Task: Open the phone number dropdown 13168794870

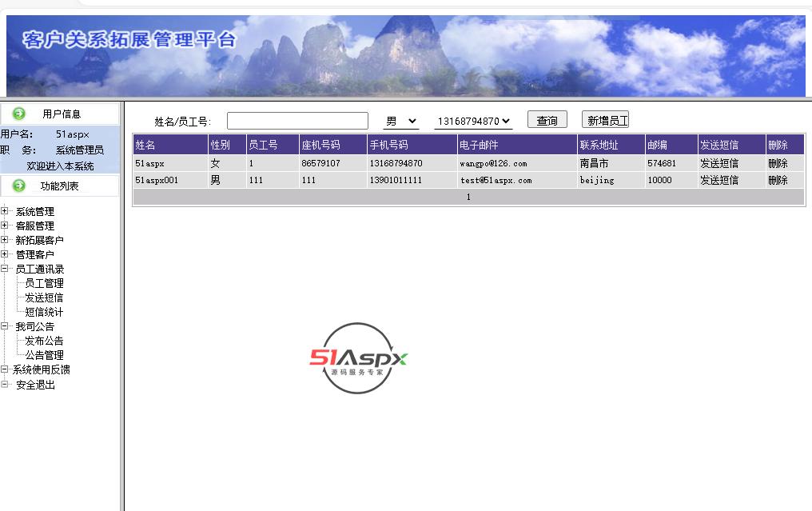Action: pyautogui.click(x=472, y=121)
